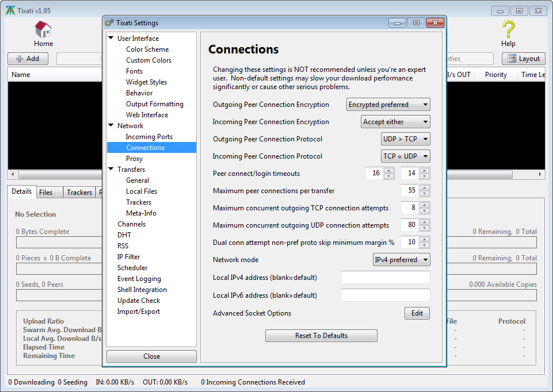
Task: Click Edit for Advanced Socket Options
Action: 417,313
